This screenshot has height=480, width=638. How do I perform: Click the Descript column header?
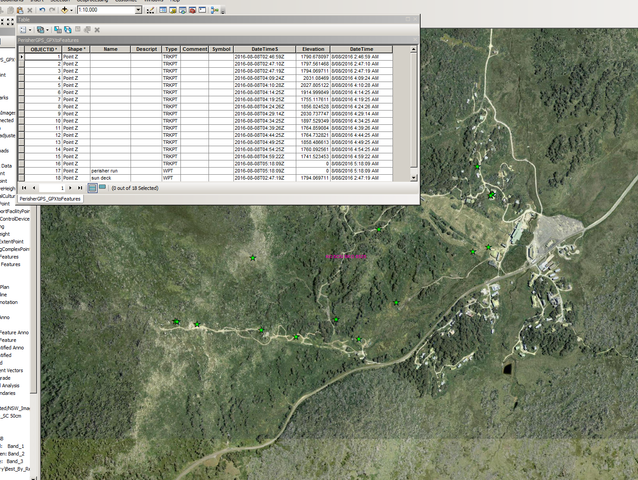[x=146, y=49]
